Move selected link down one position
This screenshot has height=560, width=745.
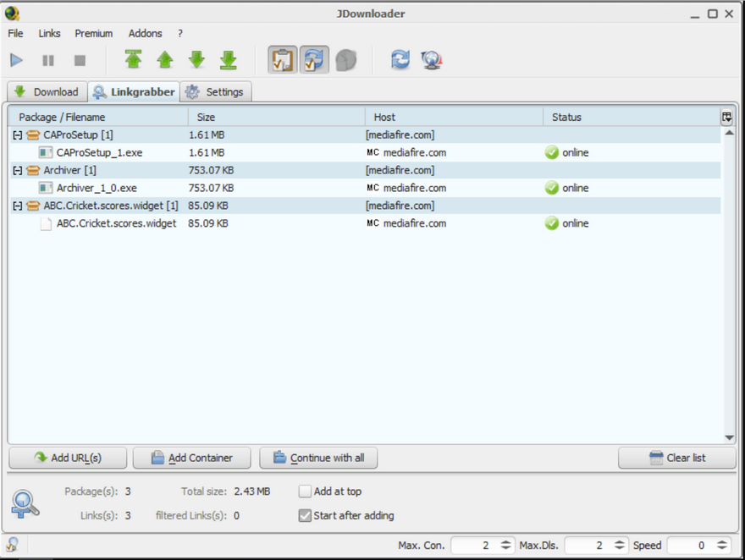(196, 60)
